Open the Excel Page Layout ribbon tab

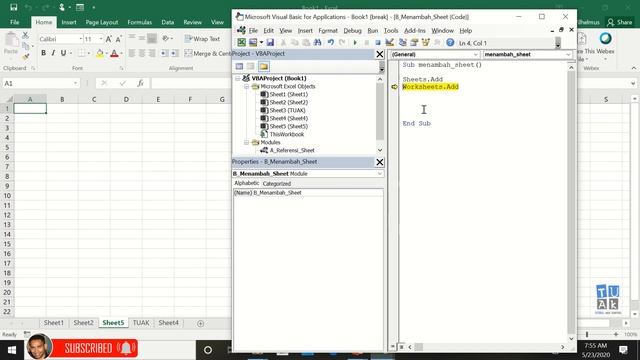[102, 22]
